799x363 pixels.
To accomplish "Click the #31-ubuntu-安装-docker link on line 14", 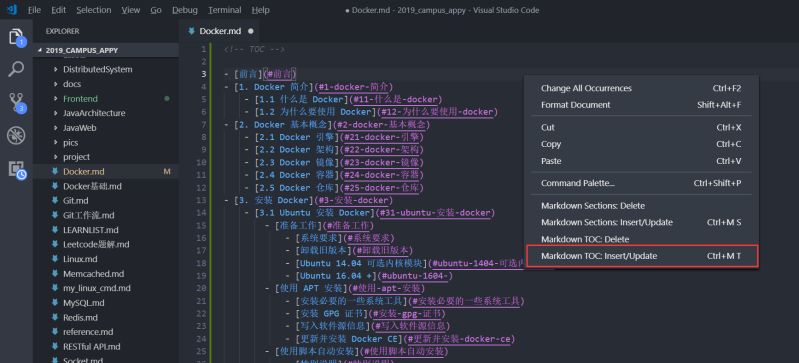I will [434, 213].
